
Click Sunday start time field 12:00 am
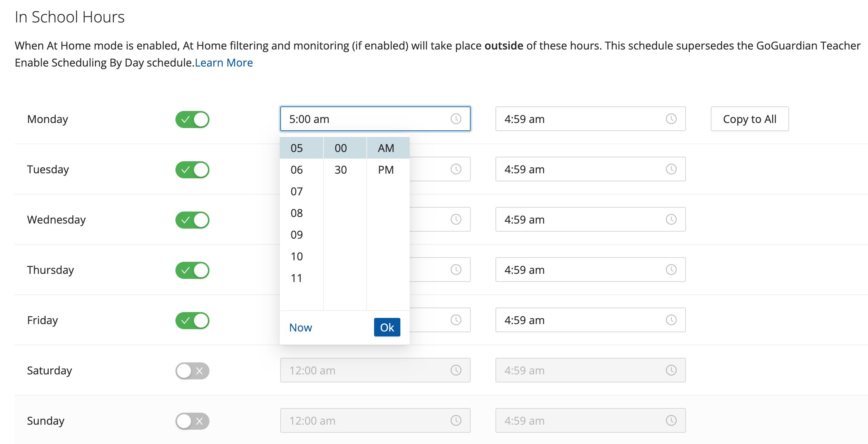click(375, 420)
